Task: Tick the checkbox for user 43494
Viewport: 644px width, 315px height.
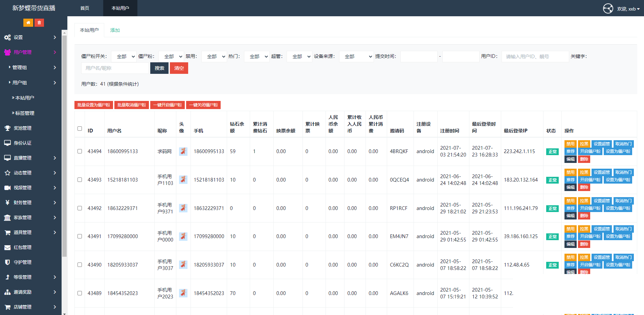Action: click(x=80, y=151)
